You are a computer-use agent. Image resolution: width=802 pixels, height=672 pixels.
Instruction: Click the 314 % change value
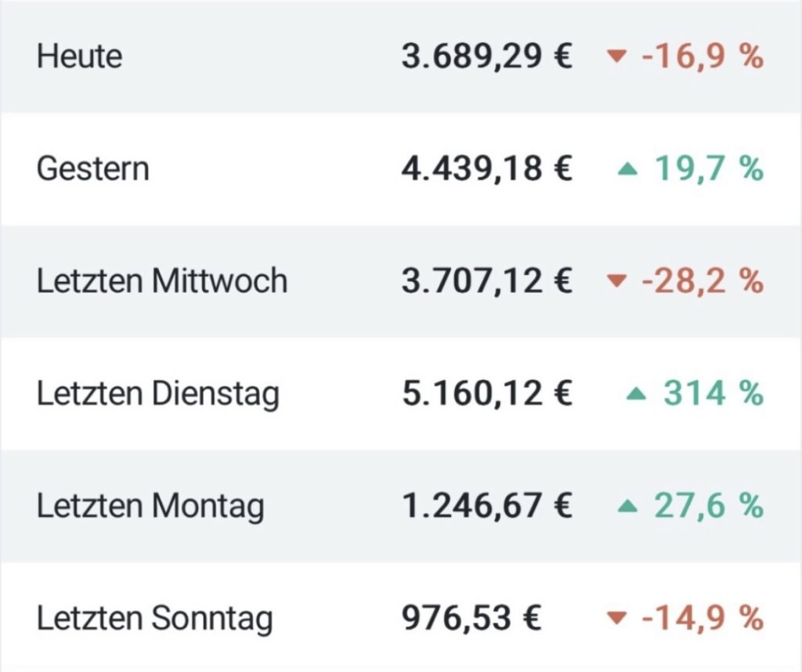(x=713, y=393)
